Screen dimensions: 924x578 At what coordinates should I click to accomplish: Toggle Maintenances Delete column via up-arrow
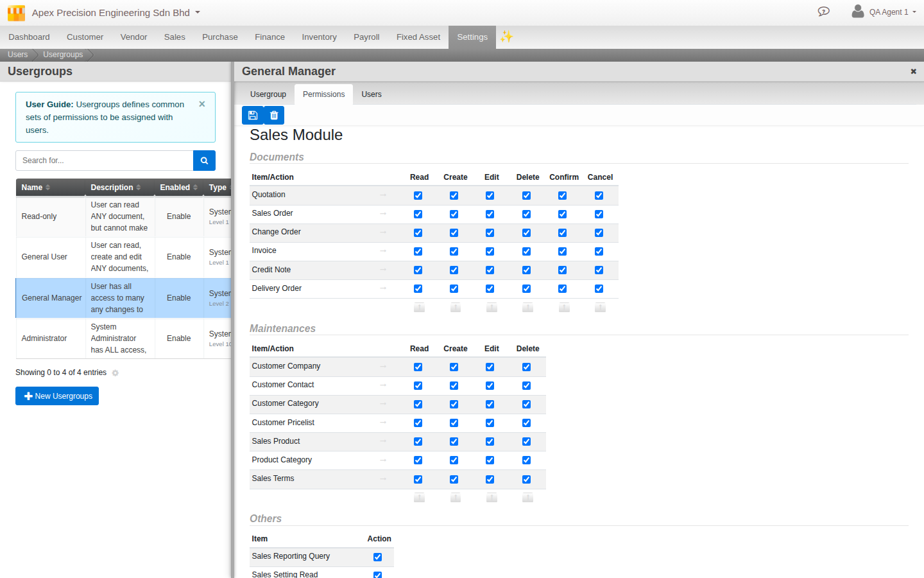[527, 498]
